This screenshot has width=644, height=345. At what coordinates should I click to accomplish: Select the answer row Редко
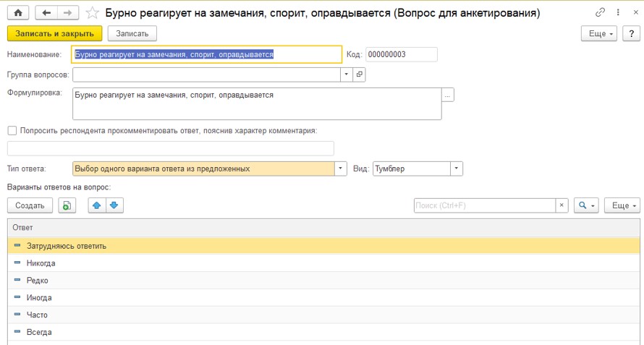coord(323,280)
